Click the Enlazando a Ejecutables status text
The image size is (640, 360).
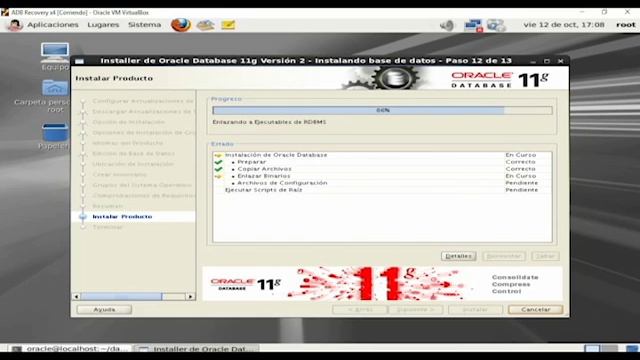pyautogui.click(x=269, y=122)
